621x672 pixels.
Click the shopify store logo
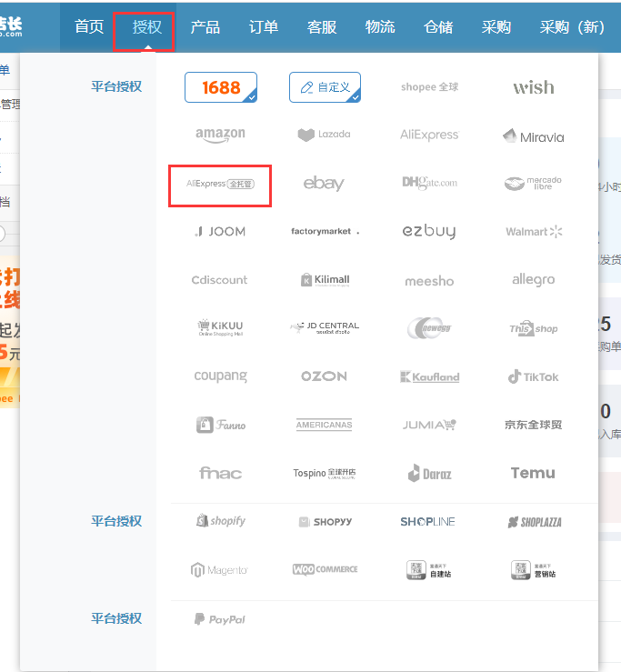tap(221, 521)
